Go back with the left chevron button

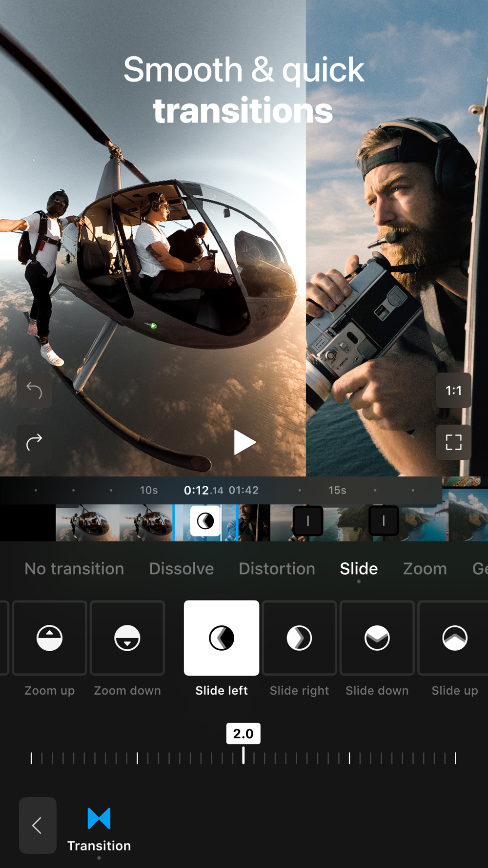click(x=38, y=826)
